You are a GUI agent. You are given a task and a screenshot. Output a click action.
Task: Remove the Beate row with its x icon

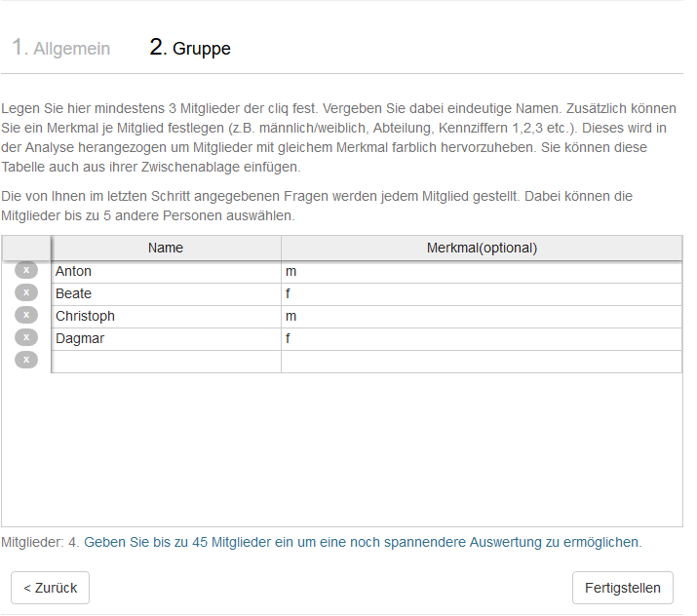(x=26, y=292)
